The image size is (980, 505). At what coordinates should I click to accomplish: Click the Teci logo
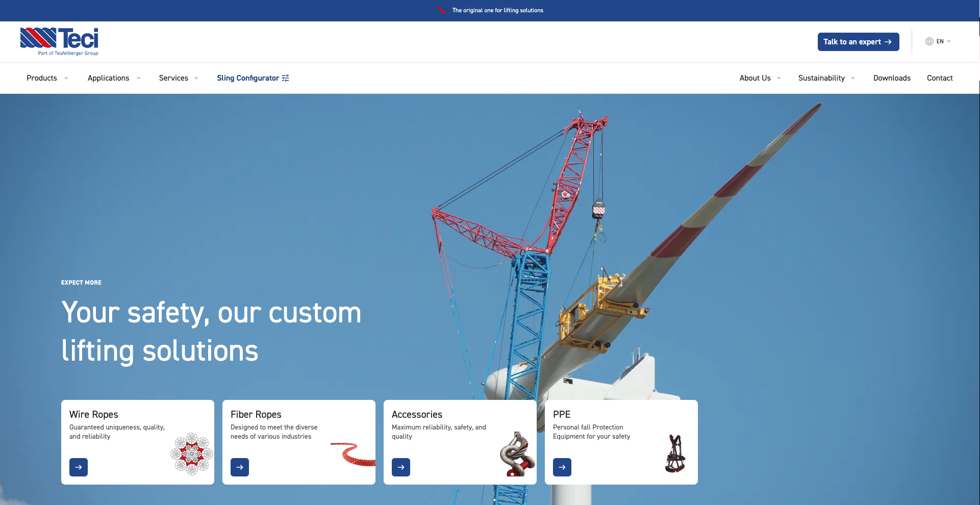tap(59, 41)
